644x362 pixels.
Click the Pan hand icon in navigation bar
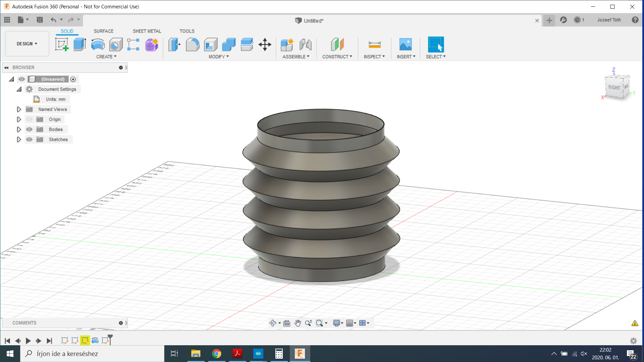(298, 323)
